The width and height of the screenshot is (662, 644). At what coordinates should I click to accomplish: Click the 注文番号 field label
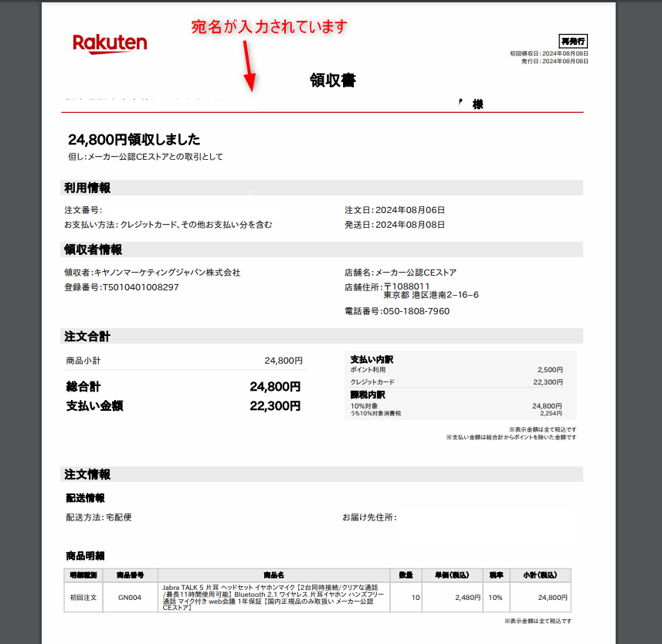pos(83,210)
